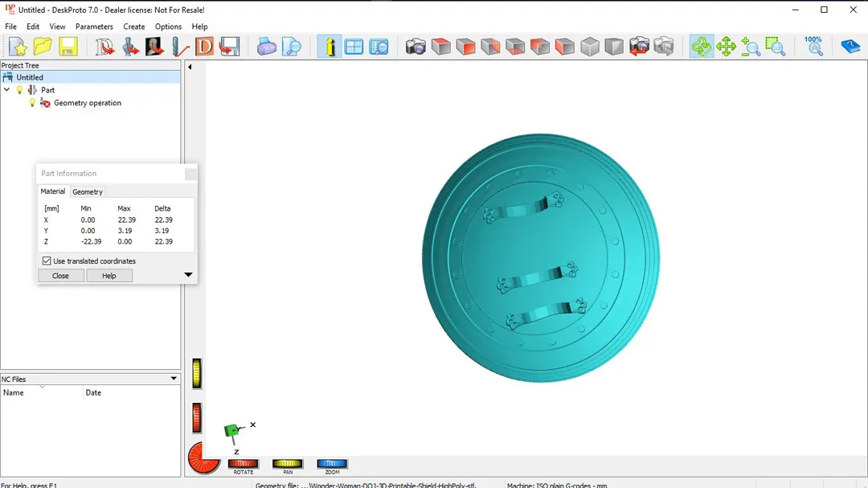
Task: Sort NC files by the Date column
Action: coord(93,392)
